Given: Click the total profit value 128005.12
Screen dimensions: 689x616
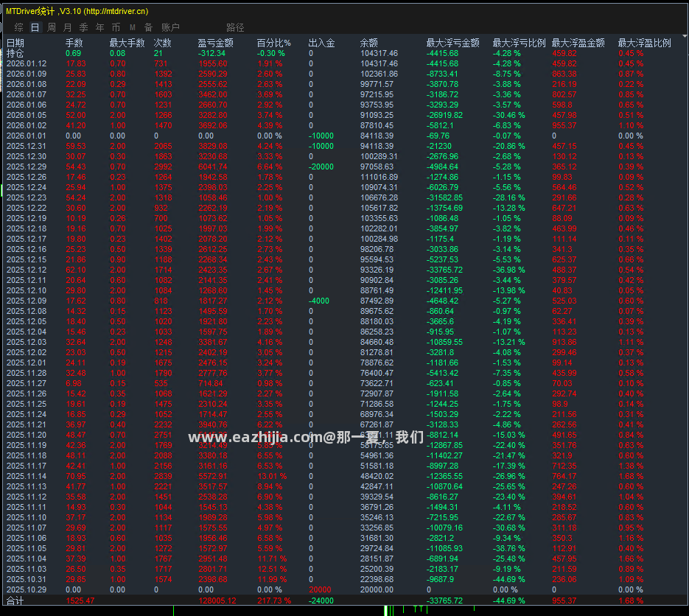Looking at the screenshot, I should pyautogui.click(x=217, y=601).
